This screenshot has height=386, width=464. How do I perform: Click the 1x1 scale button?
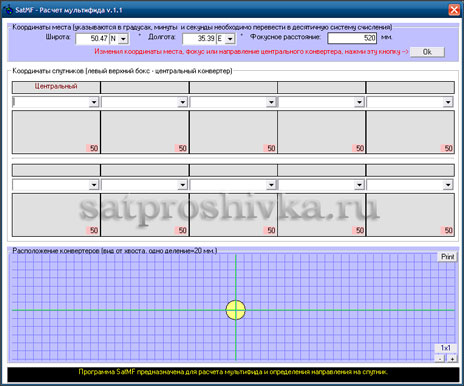446,348
